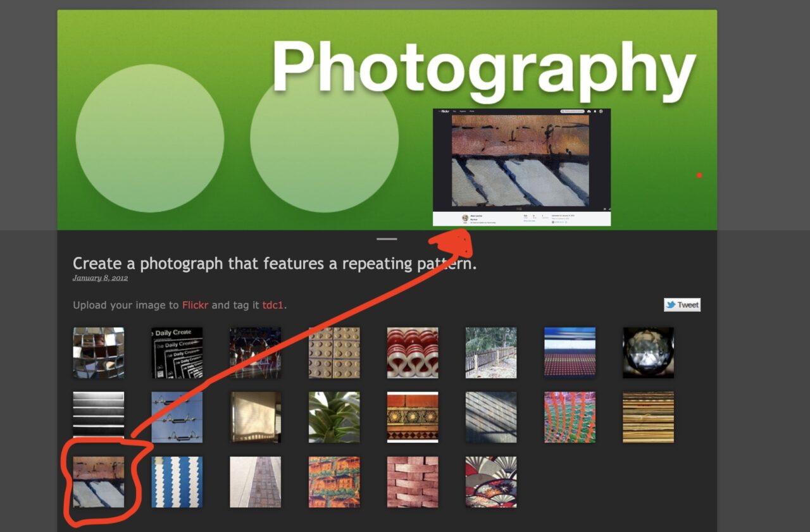Image resolution: width=810 pixels, height=532 pixels.
Task: Select the Japanese fans pattern thumbnail
Action: (x=491, y=482)
